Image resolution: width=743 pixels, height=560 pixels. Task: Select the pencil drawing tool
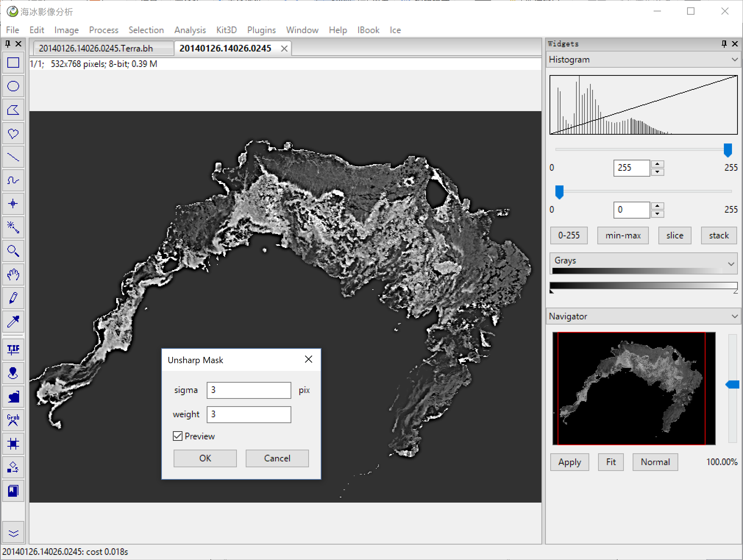coord(13,298)
